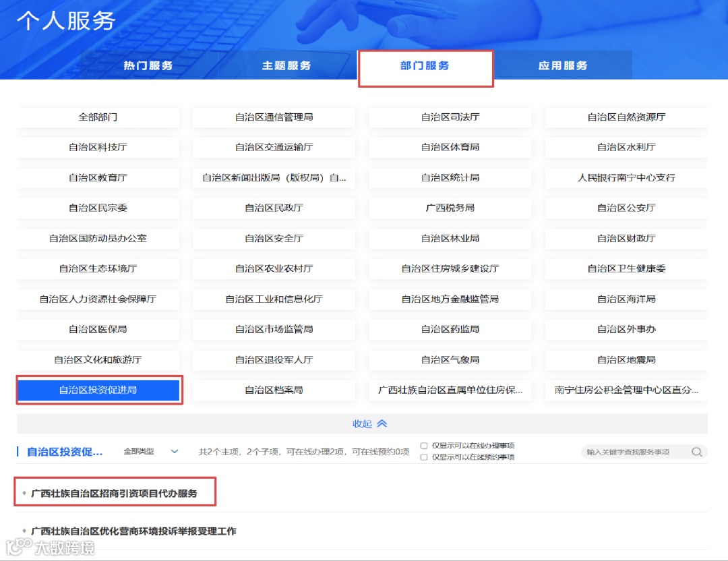Choose 自治区气象局 department

(450, 360)
